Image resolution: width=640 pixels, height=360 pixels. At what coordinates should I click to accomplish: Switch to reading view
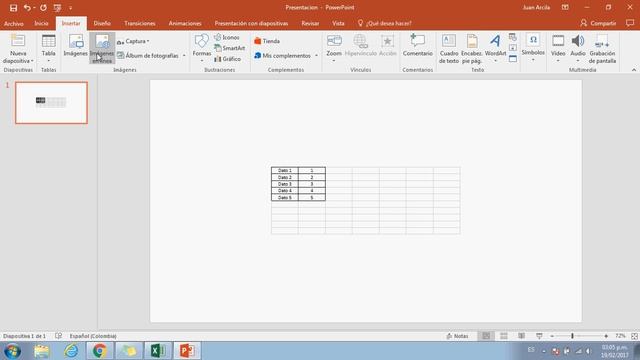[x=521, y=336]
